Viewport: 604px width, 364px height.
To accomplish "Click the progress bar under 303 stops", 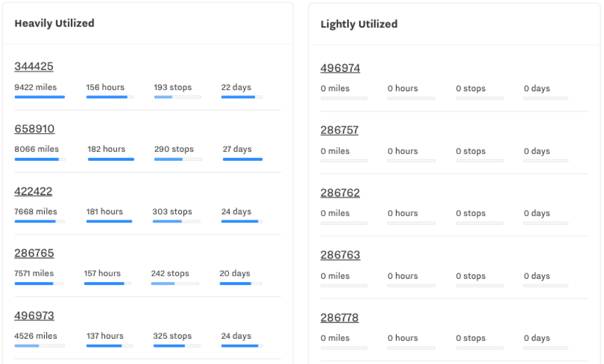I will tap(177, 221).
